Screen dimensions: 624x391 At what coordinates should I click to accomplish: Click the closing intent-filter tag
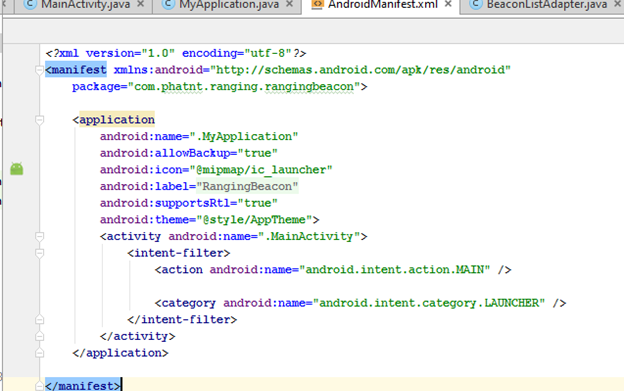182,320
